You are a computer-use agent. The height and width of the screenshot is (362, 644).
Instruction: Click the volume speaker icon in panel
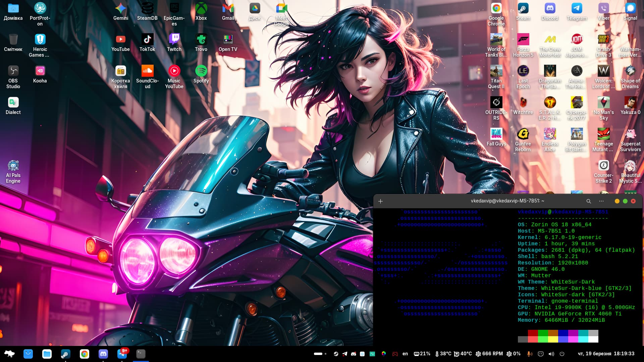[x=551, y=354]
